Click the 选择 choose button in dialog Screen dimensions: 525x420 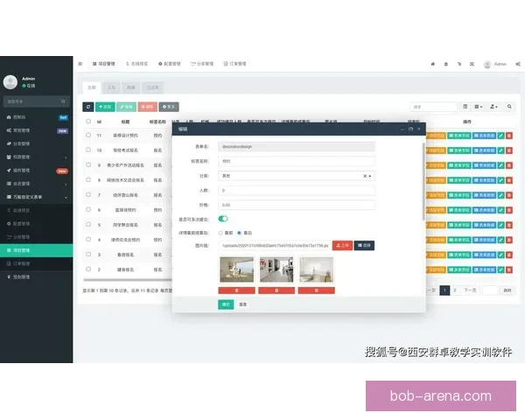pos(364,246)
